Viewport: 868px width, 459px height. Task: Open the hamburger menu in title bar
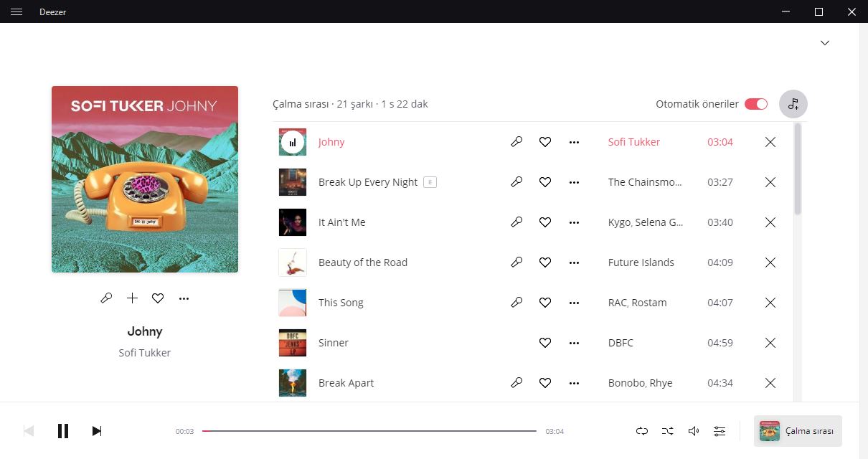pyautogui.click(x=16, y=11)
